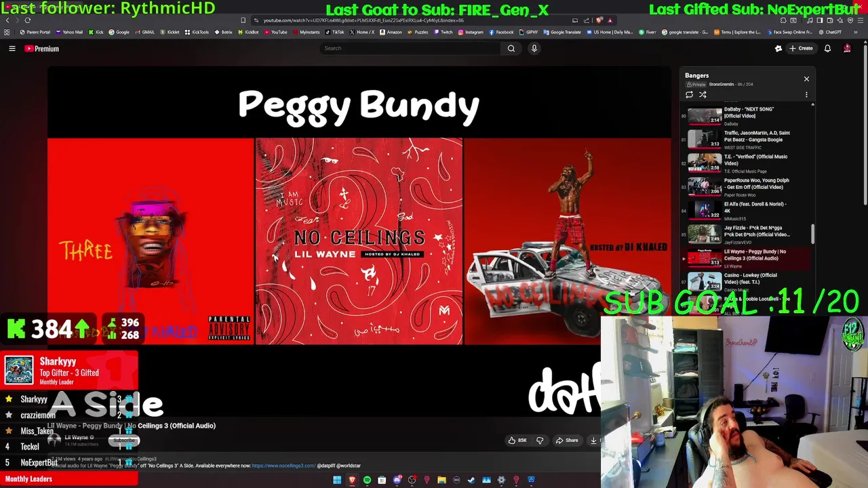868x488 pixels.
Task: Click the Create button
Action: click(x=801, y=48)
